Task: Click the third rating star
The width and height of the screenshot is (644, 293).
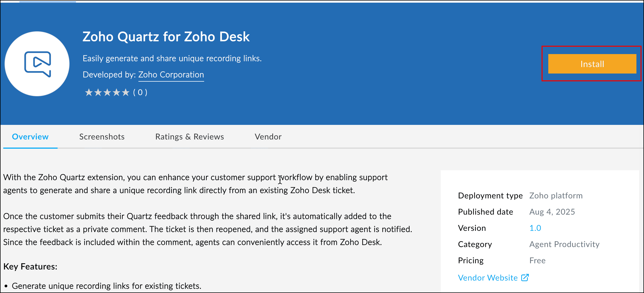Action: (x=107, y=92)
